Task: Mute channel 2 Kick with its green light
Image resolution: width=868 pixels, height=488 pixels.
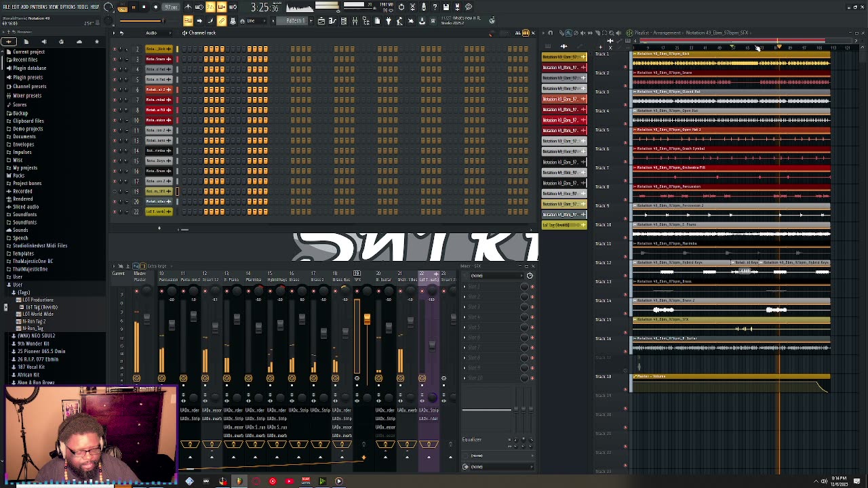Action: point(115,49)
